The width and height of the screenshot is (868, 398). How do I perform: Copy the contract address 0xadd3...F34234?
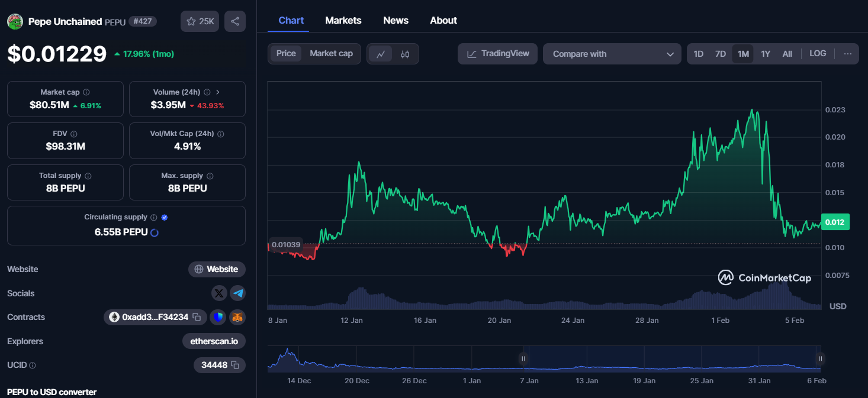(197, 318)
